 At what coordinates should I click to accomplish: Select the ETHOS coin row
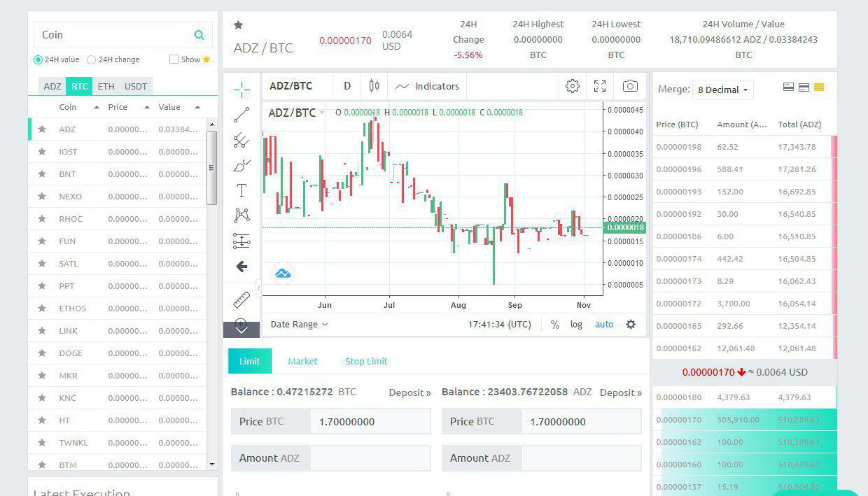pyautogui.click(x=118, y=309)
